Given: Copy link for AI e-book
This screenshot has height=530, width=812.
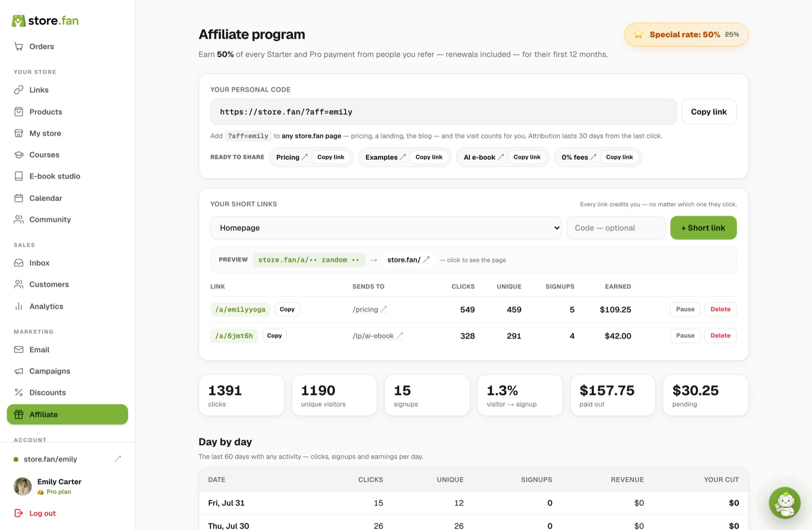Looking at the screenshot, I should tap(527, 157).
